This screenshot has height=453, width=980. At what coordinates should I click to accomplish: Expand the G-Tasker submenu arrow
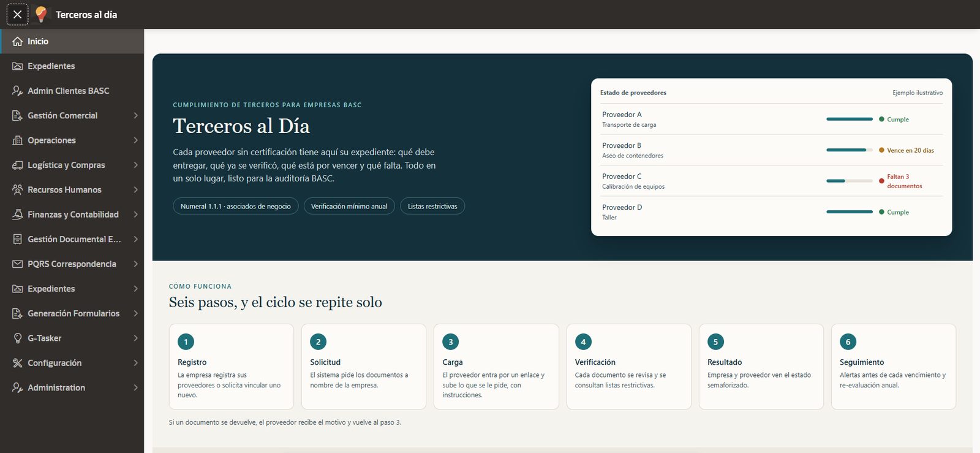point(135,338)
